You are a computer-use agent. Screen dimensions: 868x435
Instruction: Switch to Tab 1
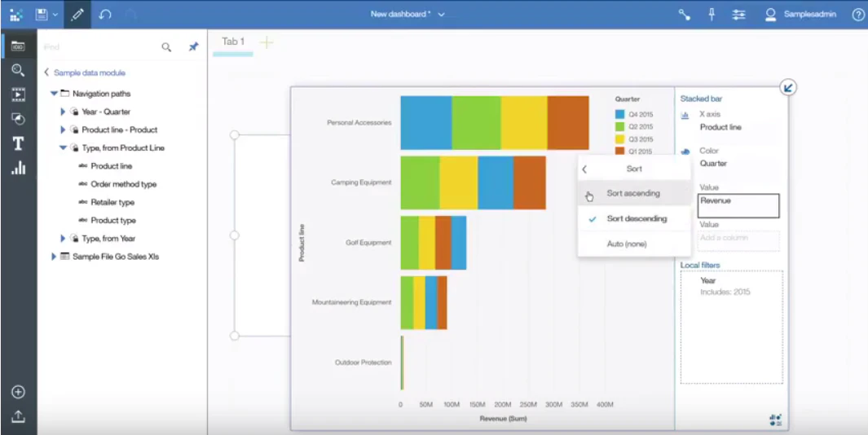[233, 42]
